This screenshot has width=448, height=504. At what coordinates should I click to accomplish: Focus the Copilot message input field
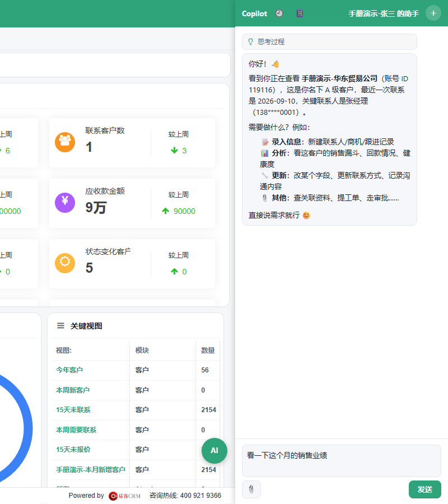(x=341, y=461)
